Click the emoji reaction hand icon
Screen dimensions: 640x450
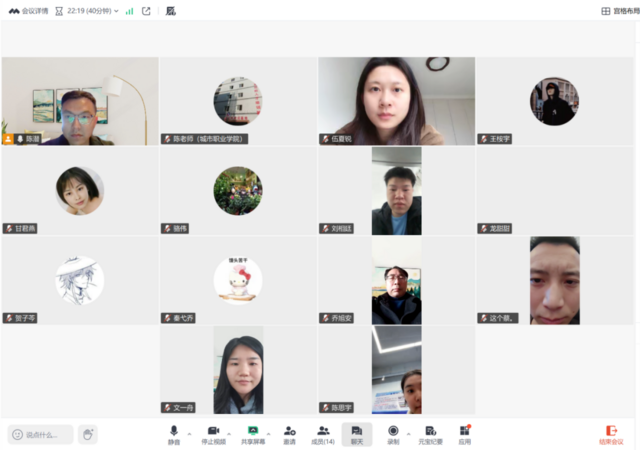(x=88, y=434)
